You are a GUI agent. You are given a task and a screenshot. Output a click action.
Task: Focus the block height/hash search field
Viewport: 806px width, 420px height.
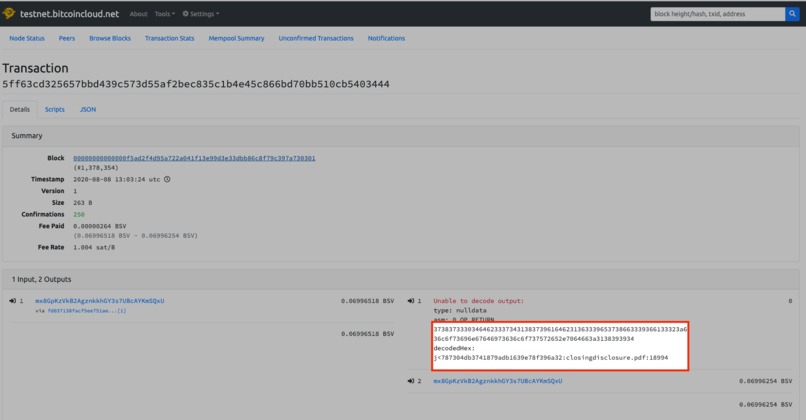[x=717, y=14]
